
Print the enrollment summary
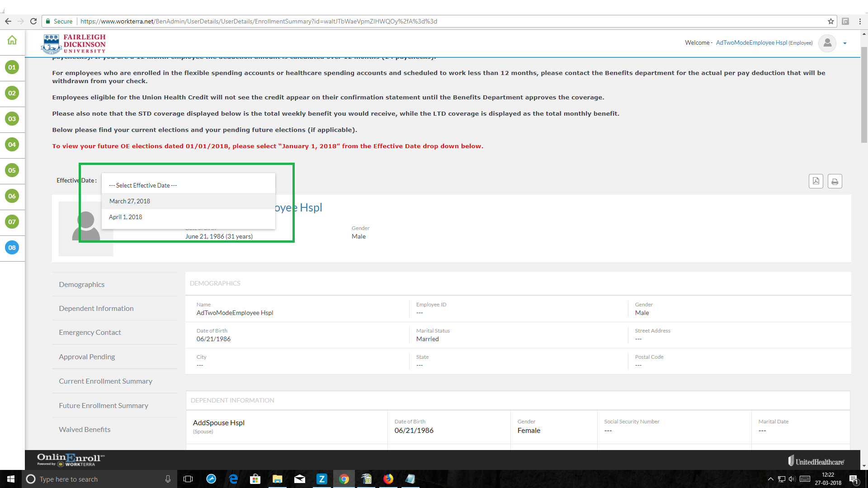(x=835, y=181)
